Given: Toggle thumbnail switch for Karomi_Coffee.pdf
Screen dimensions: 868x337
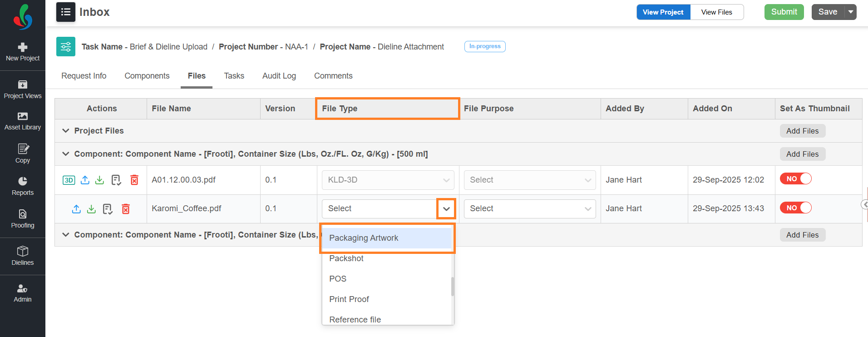Looking at the screenshot, I should [x=796, y=208].
